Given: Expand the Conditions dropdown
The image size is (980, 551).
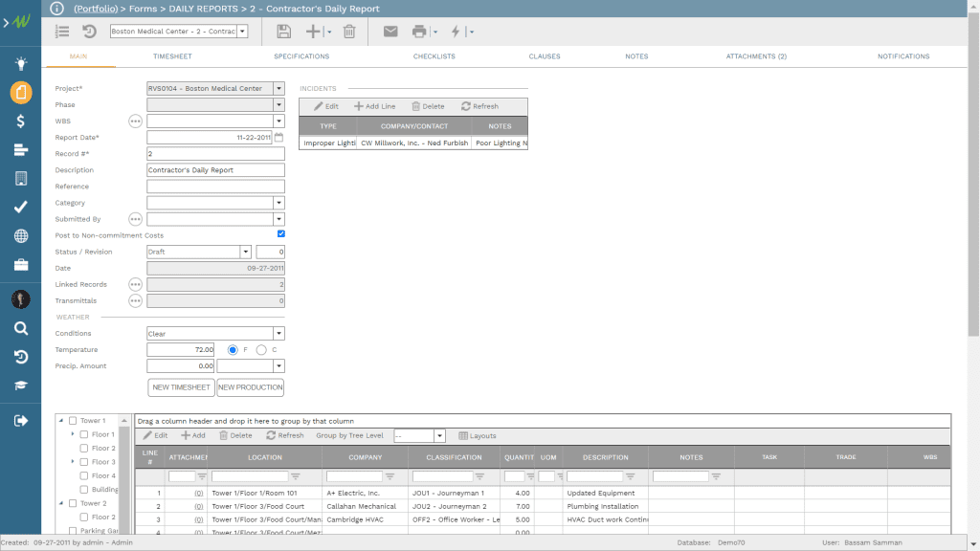Looking at the screenshot, I should pyautogui.click(x=278, y=334).
